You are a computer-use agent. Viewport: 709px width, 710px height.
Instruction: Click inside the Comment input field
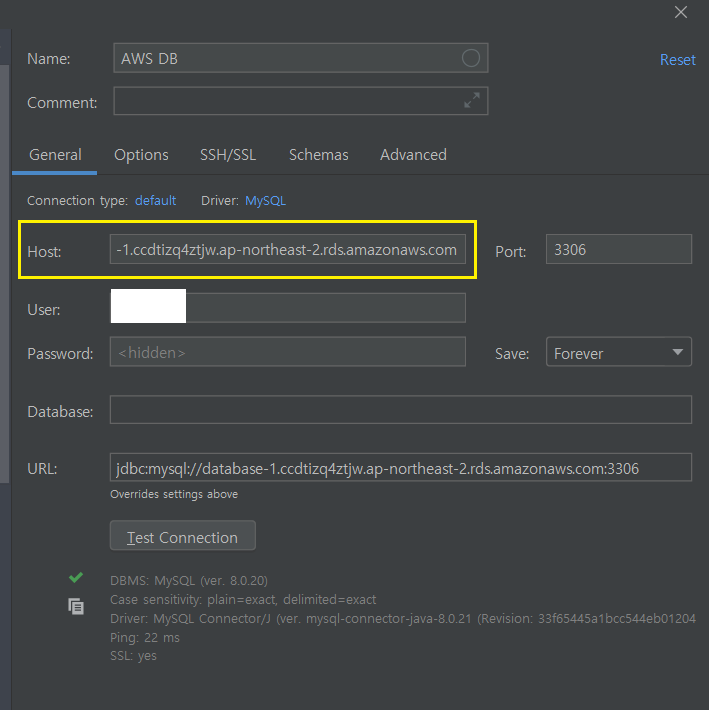301,101
